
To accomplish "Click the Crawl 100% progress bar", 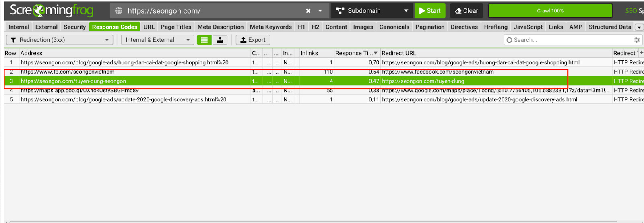I will [550, 11].
